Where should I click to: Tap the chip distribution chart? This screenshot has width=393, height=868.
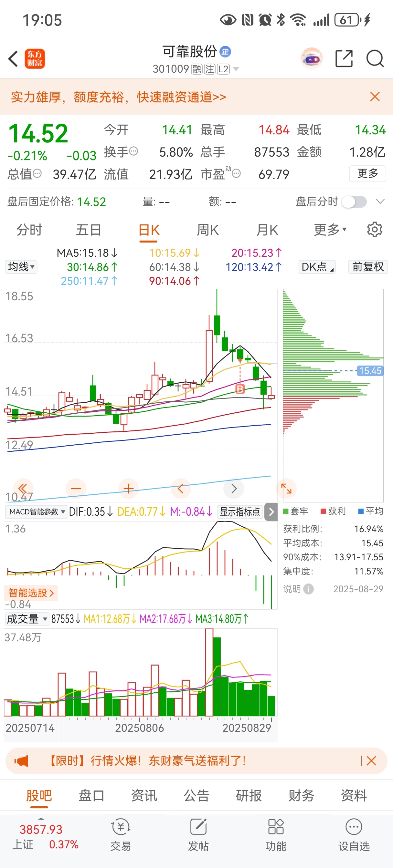coord(333,396)
